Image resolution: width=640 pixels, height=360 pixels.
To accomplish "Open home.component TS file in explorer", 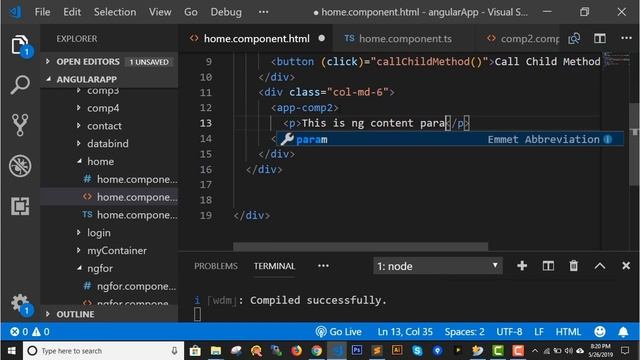I will pos(131,215).
